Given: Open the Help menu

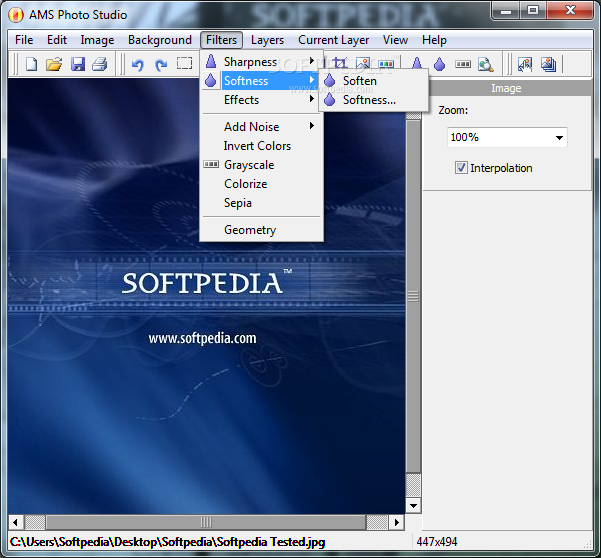Looking at the screenshot, I should point(434,40).
